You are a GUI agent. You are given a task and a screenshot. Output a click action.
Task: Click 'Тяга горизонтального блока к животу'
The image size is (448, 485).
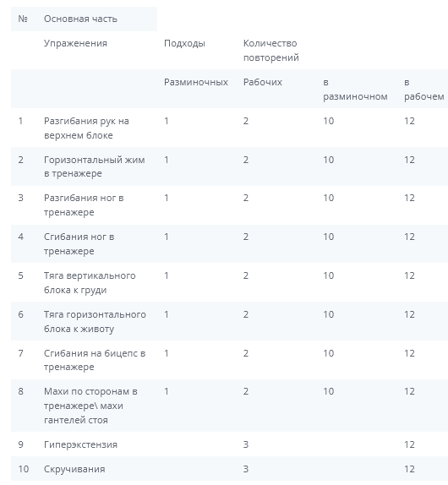(x=95, y=321)
